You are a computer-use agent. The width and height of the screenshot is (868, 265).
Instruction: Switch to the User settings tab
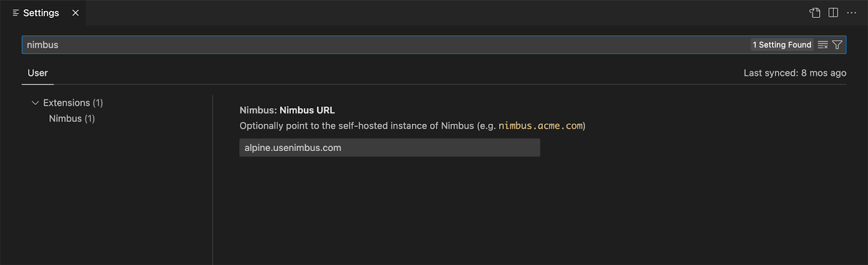37,73
